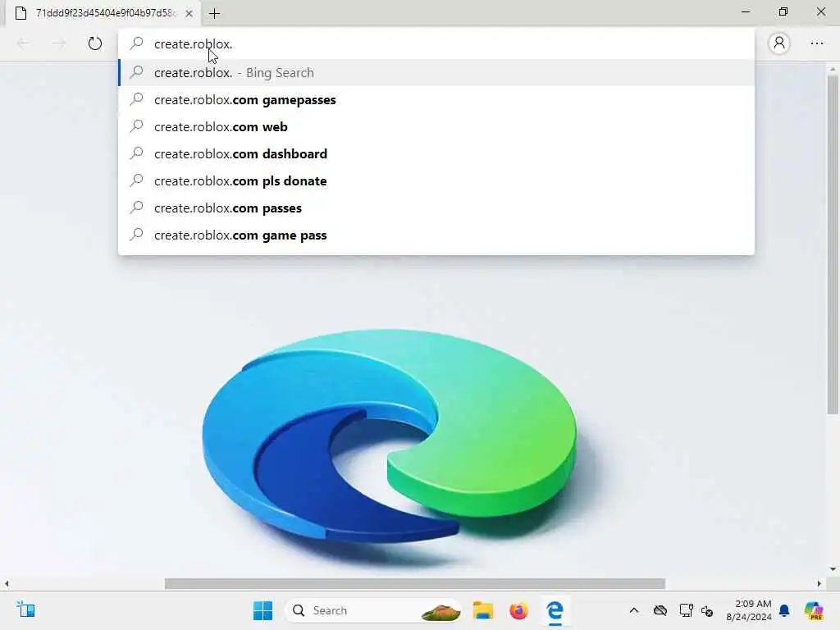Pick 'create.roblox.com pls donate' suggestion

pyautogui.click(x=436, y=181)
